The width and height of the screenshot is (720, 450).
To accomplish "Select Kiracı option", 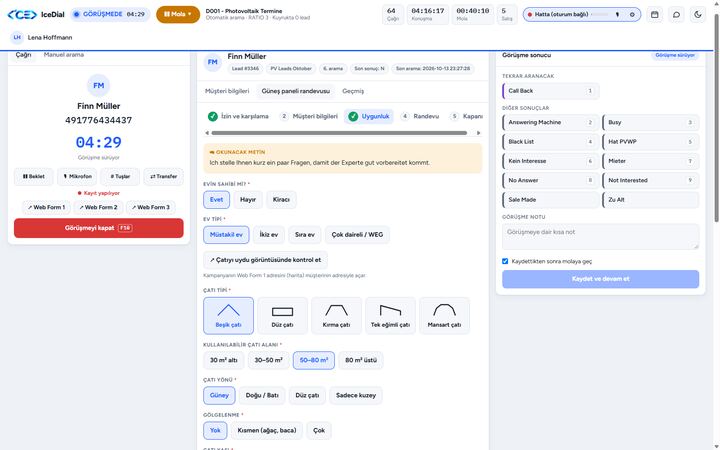I will coord(281,200).
